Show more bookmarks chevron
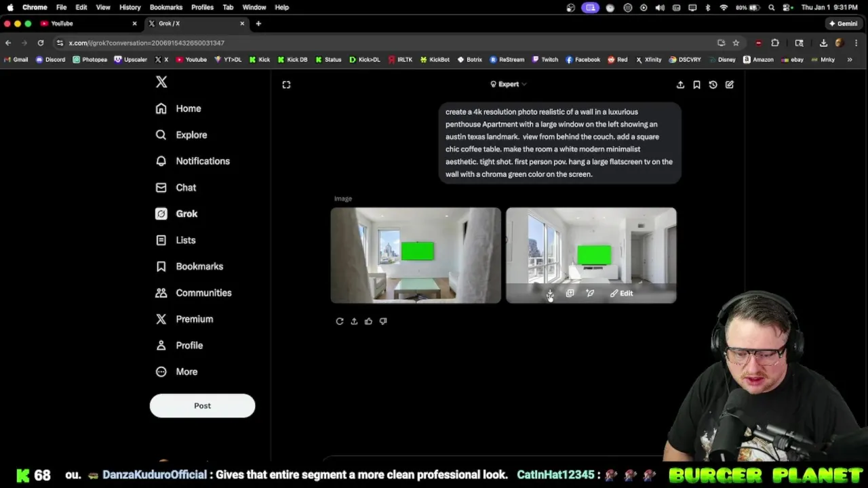Screen dimensions: 868x488 click(850, 60)
